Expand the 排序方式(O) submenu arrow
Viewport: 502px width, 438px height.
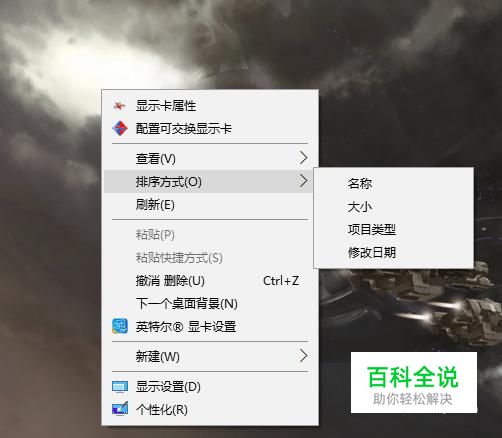[x=303, y=181]
